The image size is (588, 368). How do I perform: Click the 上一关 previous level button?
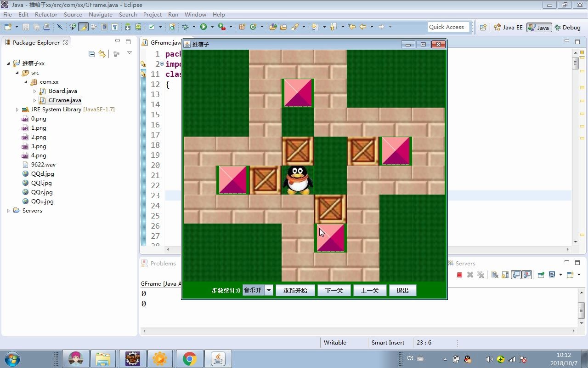[370, 290]
